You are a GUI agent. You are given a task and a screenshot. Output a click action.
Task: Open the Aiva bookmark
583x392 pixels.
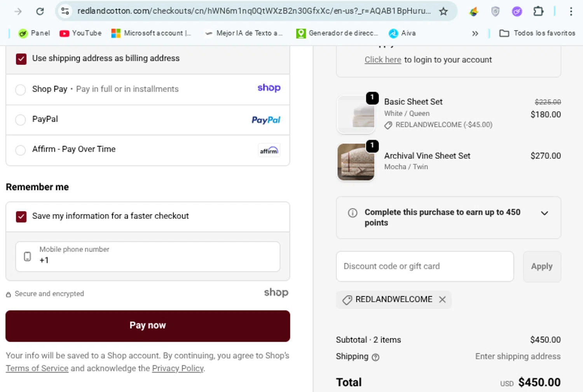pyautogui.click(x=402, y=33)
